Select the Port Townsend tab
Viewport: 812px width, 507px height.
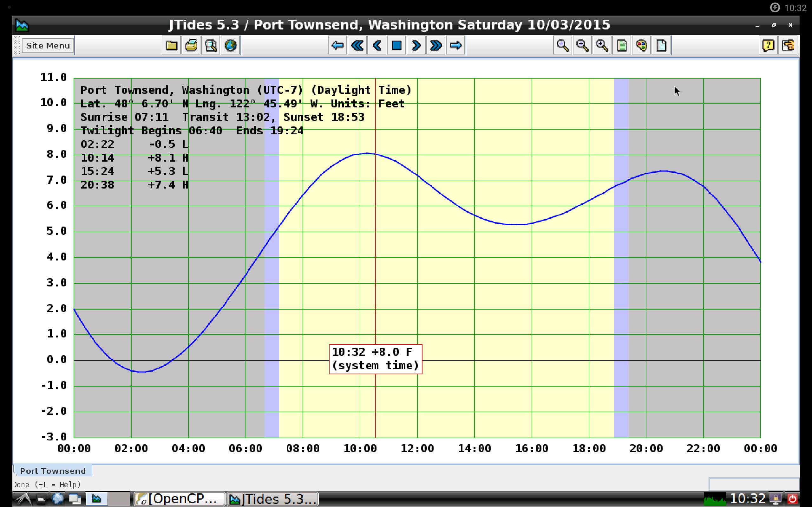53,471
